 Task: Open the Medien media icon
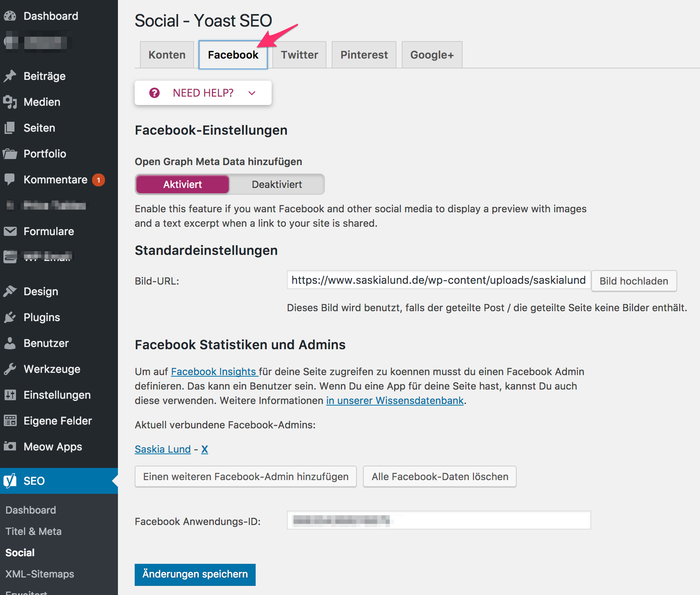pos(10,102)
